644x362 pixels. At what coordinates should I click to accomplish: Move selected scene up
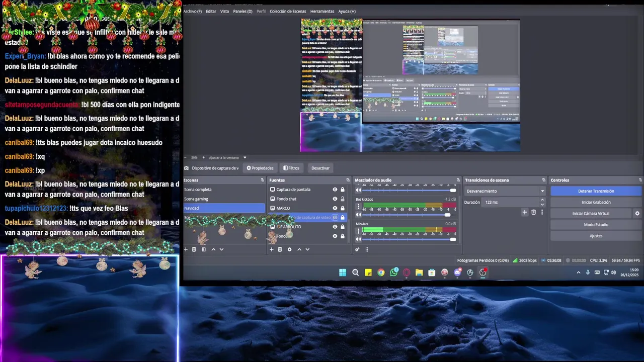tap(213, 249)
